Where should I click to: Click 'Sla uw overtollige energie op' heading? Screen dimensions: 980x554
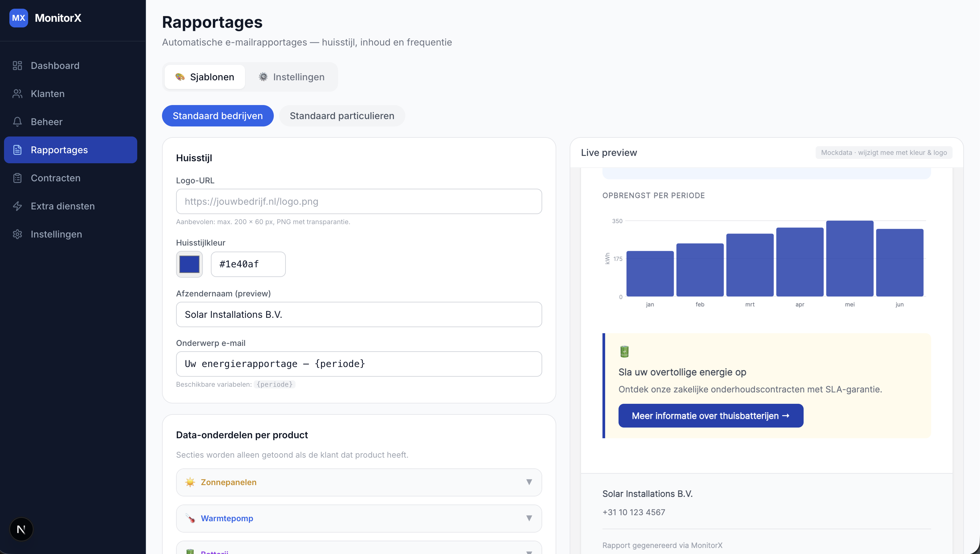pos(682,372)
